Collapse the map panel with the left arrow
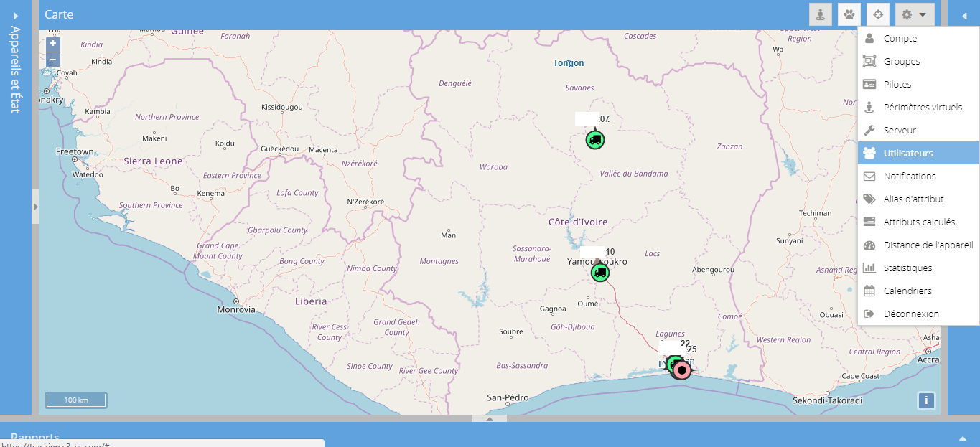The image size is (980, 447). (965, 14)
